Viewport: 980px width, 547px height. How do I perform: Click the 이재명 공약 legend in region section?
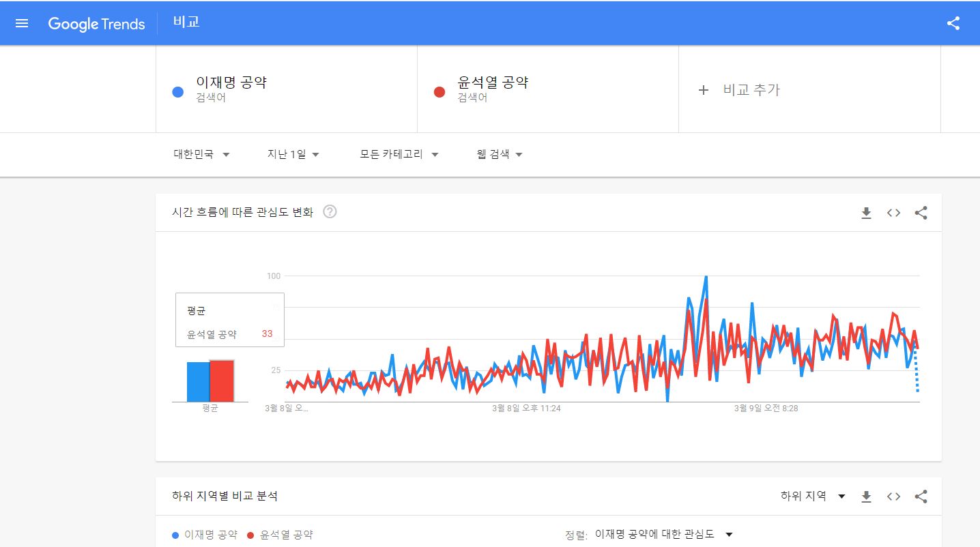(205, 535)
